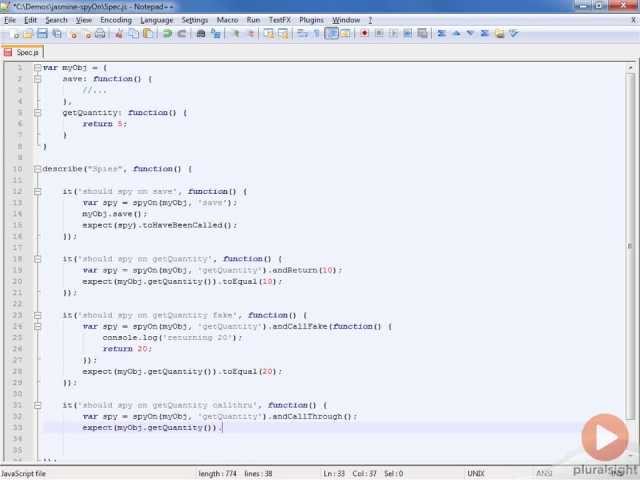Save the file with the floppy icon
640x480 pixels.
tap(42, 34)
